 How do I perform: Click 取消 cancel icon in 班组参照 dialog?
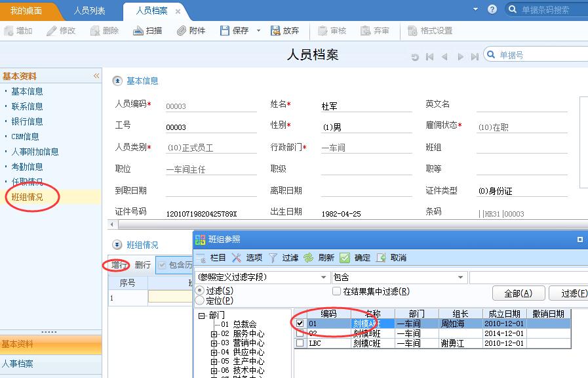click(x=381, y=258)
